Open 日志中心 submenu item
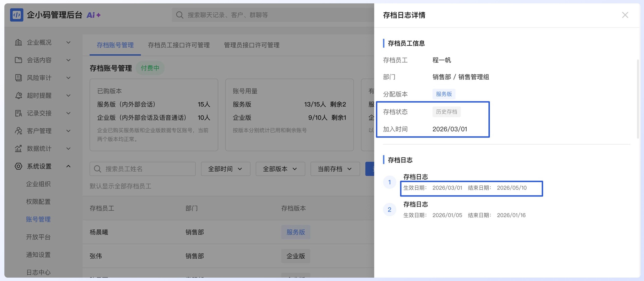Screen dimensions: 644x281 point(38,272)
